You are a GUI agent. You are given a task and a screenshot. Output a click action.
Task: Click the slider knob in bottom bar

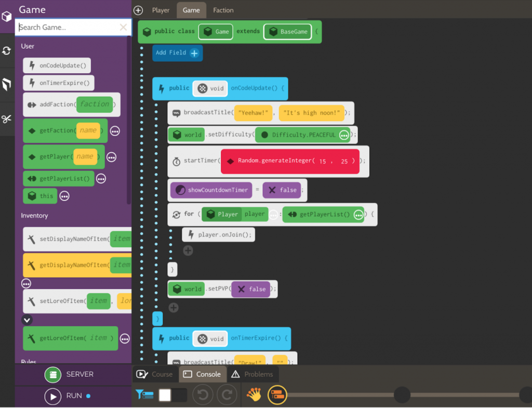402,395
